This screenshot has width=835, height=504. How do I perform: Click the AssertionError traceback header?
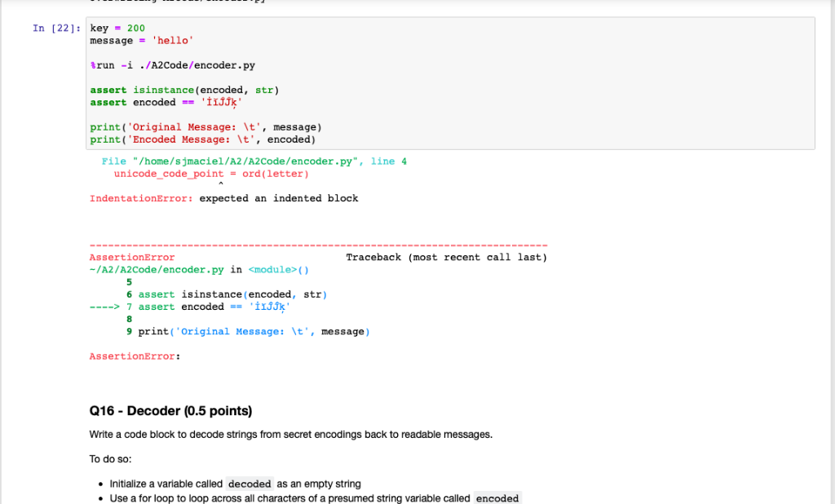pos(132,258)
